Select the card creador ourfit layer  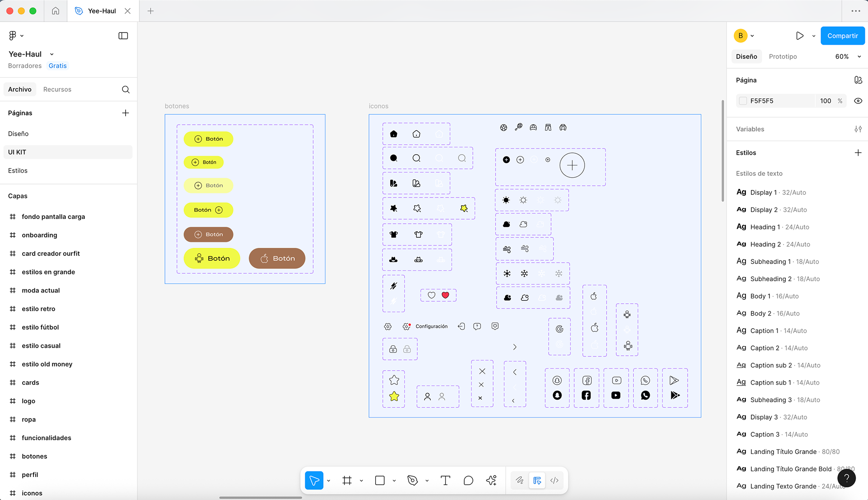68,254
